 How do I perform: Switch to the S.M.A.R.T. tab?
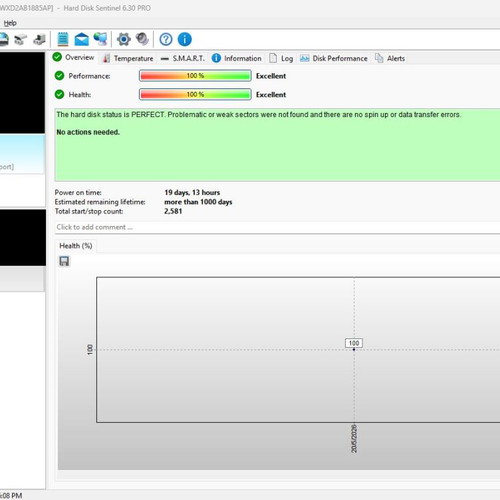[x=182, y=58]
